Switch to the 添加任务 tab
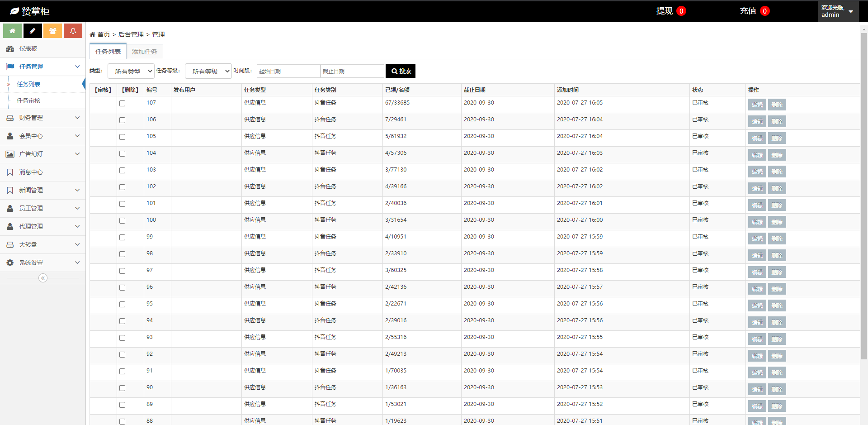The height and width of the screenshot is (425, 868). (145, 52)
